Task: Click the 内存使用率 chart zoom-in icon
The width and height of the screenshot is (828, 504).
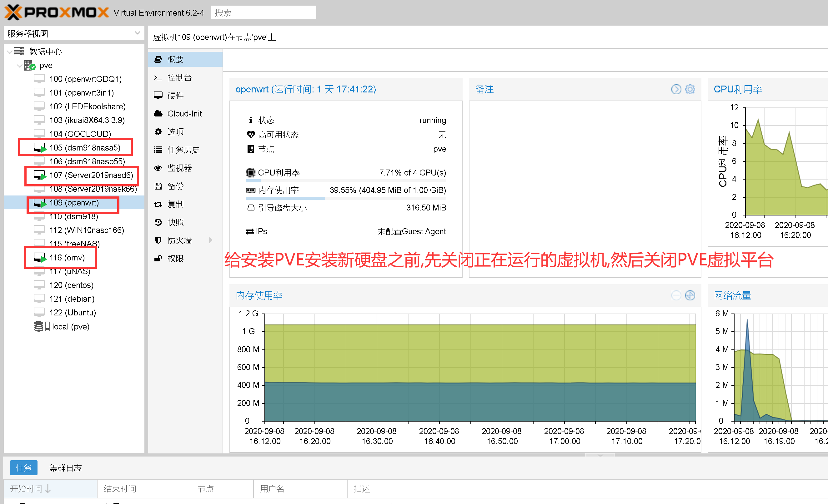Action: 690,295
